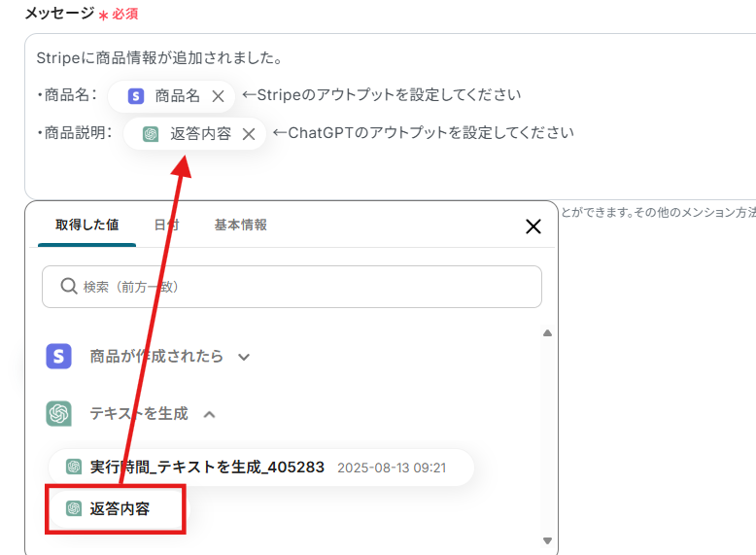Click the list scrollbar up arrow
756x555 pixels.
547,332
